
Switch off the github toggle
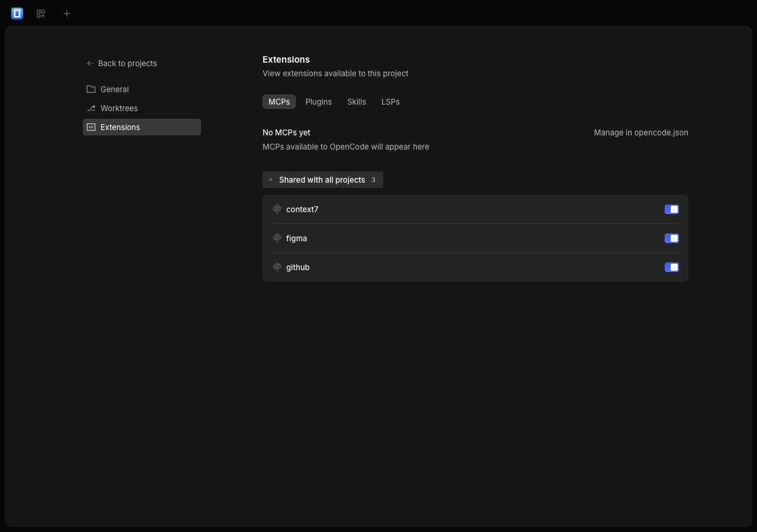click(672, 267)
